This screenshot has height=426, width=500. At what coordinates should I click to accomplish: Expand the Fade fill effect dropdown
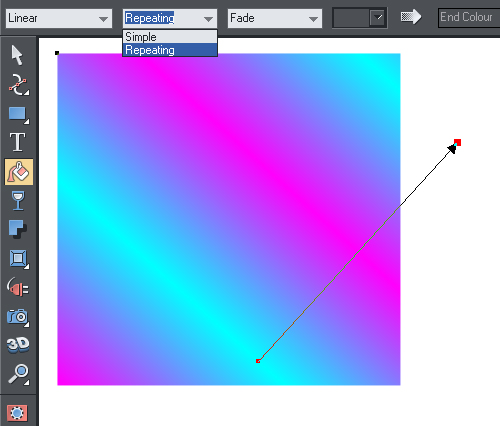[x=275, y=18]
